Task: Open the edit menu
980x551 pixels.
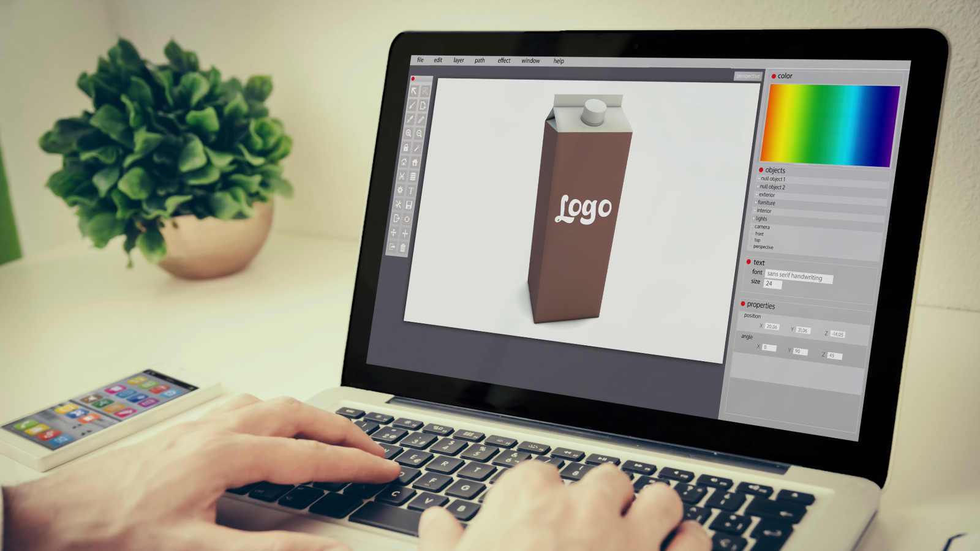Action: tap(438, 60)
